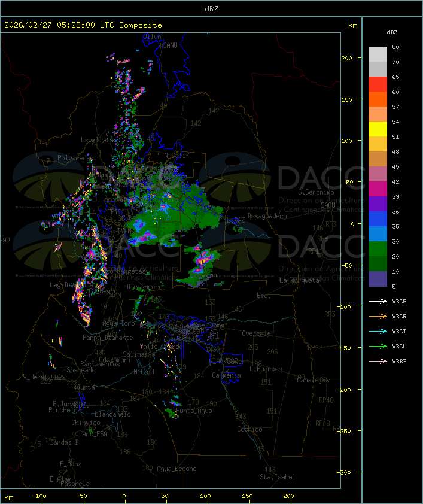Image resolution: width=423 pixels, height=504 pixels.
Task: Click the E_Manz place label
Action: [71, 464]
